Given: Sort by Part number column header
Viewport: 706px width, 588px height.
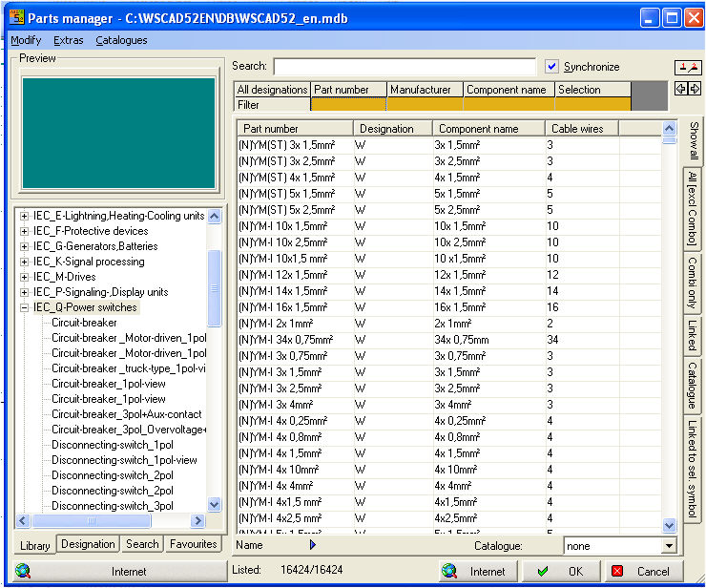Looking at the screenshot, I should pyautogui.click(x=295, y=129).
